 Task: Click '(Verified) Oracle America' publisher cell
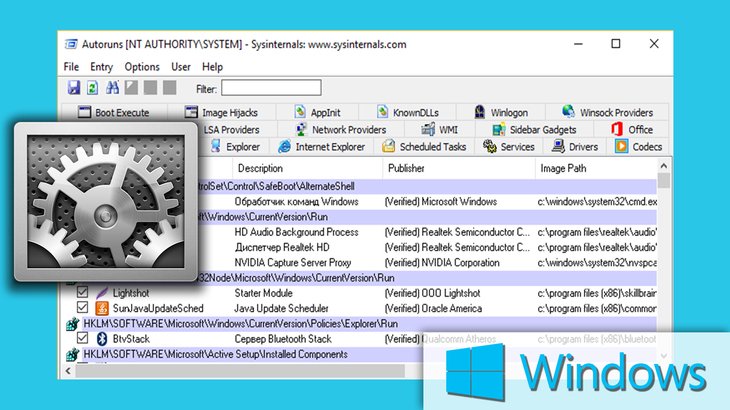click(433, 309)
